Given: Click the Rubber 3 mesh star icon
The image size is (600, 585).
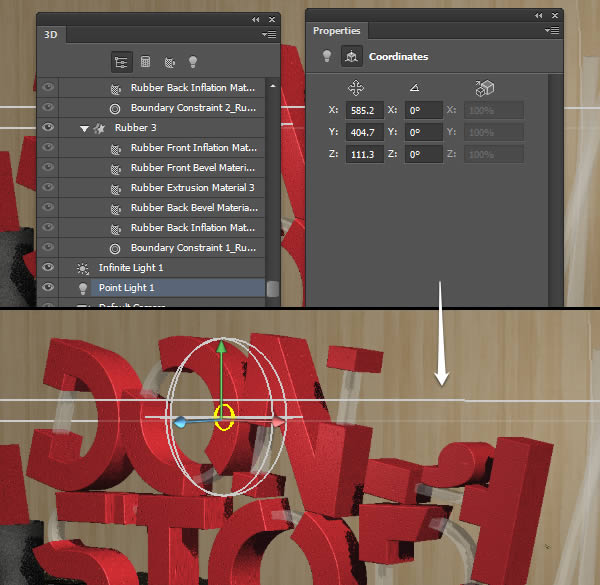Looking at the screenshot, I should tap(99, 129).
